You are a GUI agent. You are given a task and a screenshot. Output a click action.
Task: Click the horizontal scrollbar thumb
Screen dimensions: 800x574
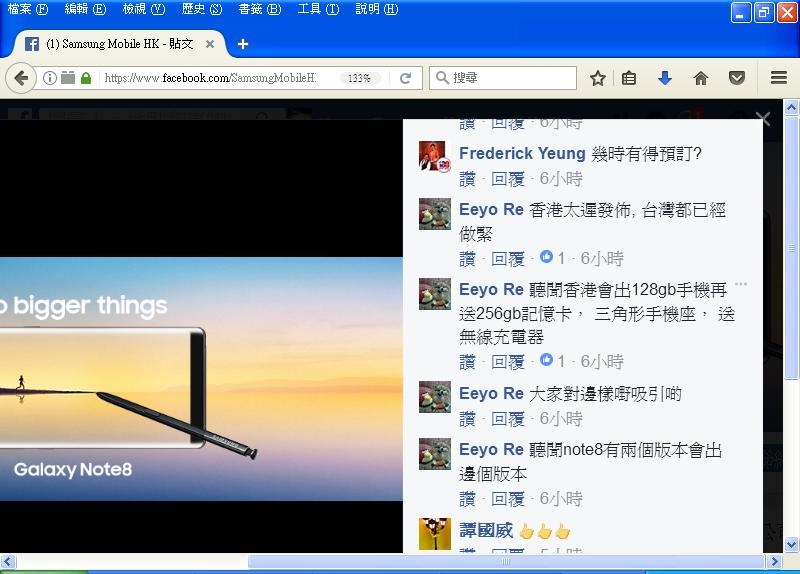pyautogui.click(x=506, y=562)
